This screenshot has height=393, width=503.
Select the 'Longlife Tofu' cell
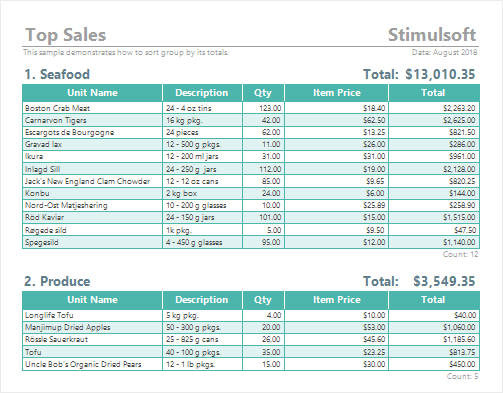pos(92,315)
